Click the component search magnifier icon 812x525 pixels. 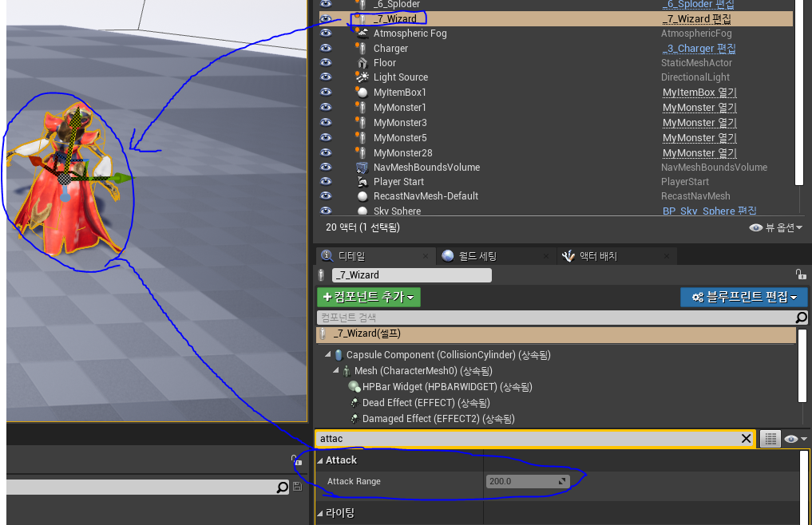coord(801,318)
